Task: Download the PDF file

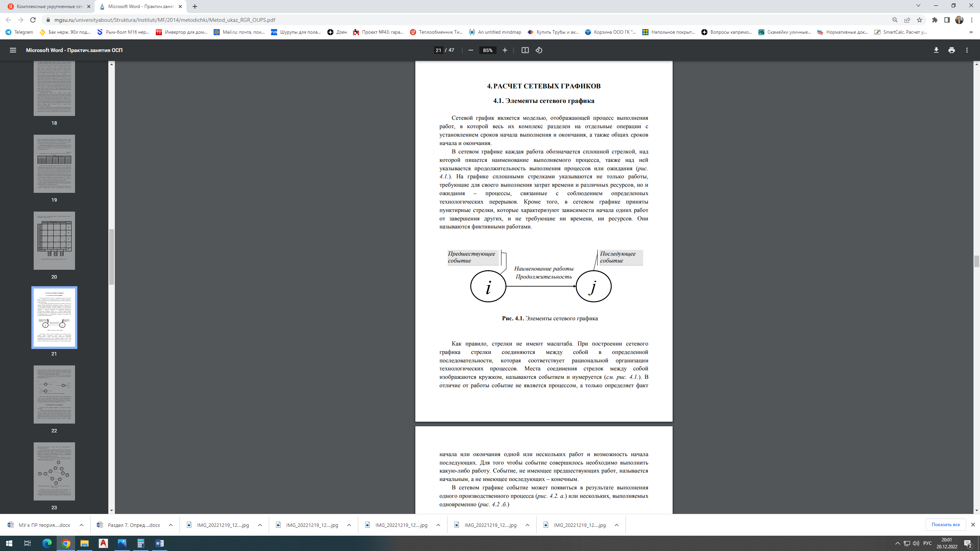Action: click(x=936, y=50)
